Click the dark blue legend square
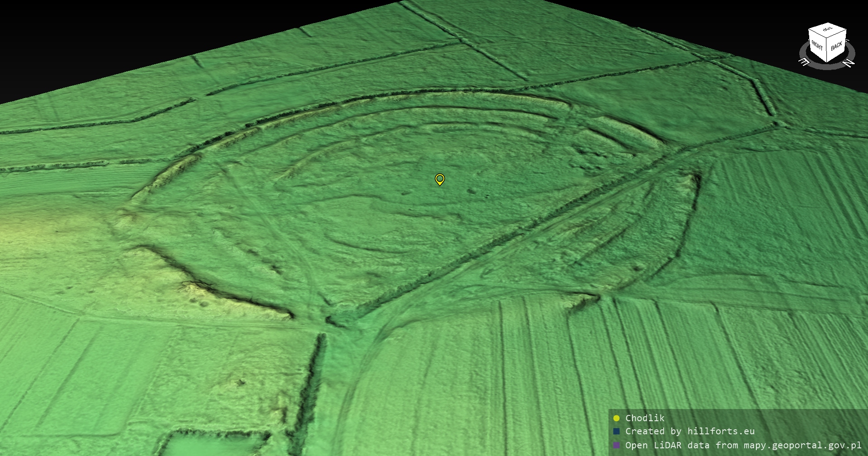 coord(616,432)
